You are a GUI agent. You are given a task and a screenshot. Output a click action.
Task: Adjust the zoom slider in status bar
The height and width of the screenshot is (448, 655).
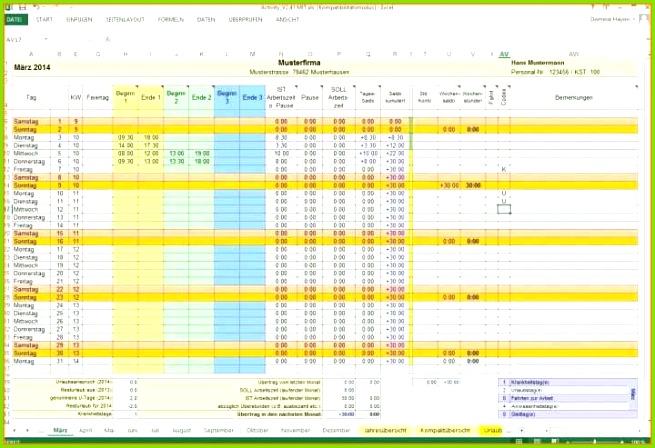pos(595,441)
